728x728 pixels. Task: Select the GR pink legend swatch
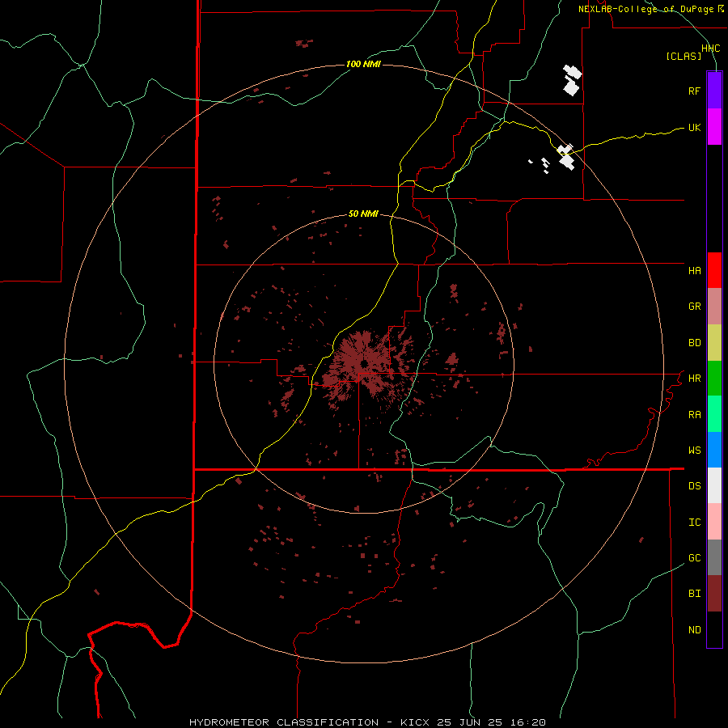tap(714, 307)
